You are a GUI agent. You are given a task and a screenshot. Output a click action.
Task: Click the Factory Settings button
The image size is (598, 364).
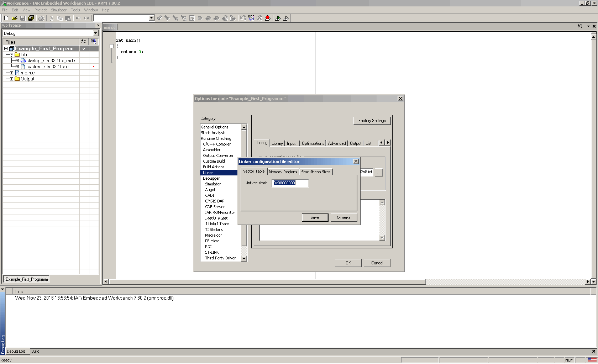click(x=372, y=121)
